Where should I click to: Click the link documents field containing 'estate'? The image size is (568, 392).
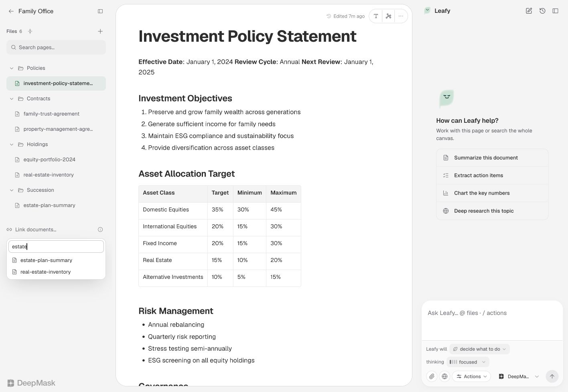[x=56, y=247]
